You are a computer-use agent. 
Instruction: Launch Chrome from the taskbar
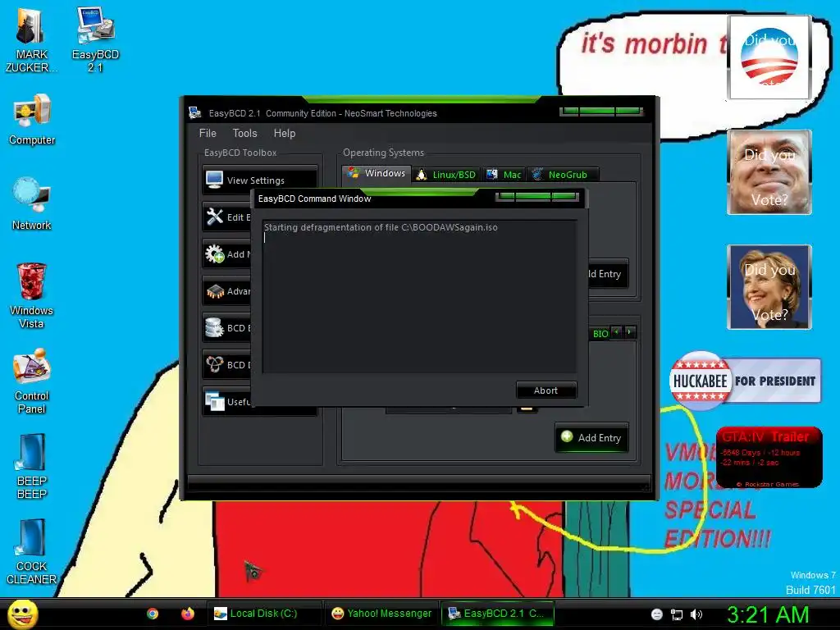153,614
